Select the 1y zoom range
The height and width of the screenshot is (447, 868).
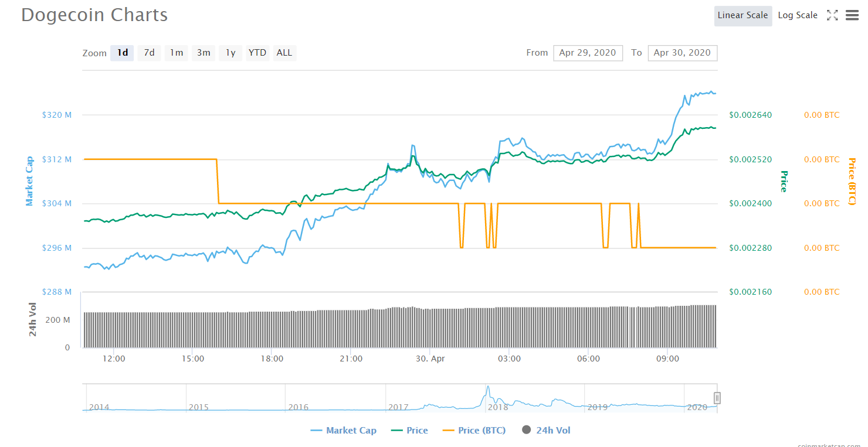(230, 53)
